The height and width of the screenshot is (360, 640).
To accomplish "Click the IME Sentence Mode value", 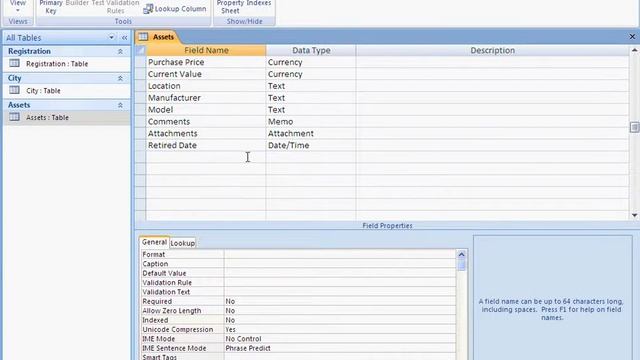I will 340,348.
